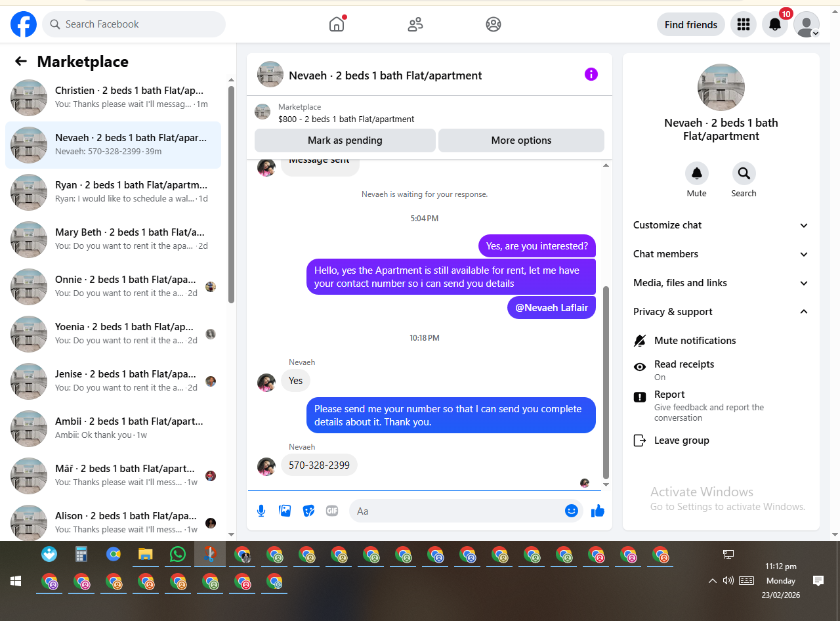Open the Yoenia conversation

pos(113,334)
